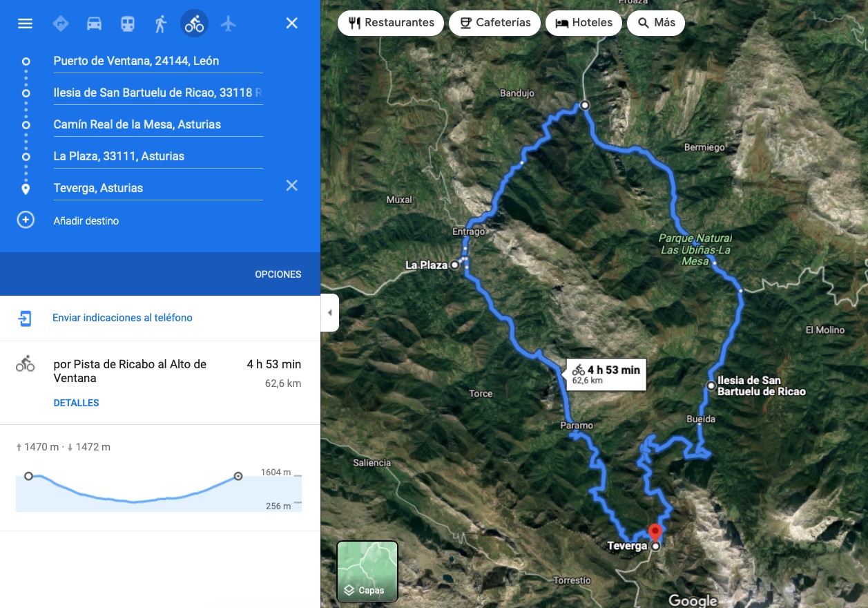Show Hoteles on the map

tap(584, 23)
